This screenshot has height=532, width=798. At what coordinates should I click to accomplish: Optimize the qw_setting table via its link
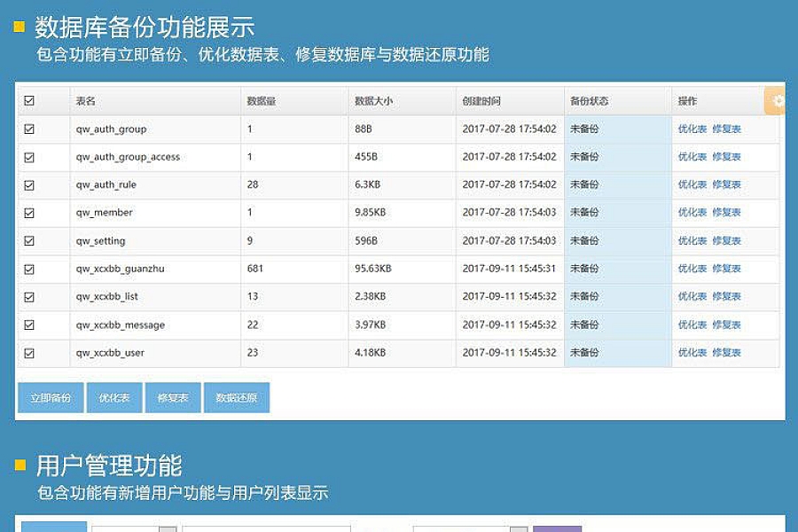point(692,241)
